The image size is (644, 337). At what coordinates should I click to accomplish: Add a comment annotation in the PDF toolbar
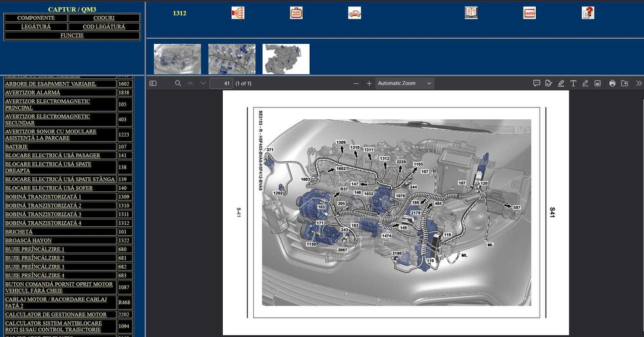tap(536, 83)
